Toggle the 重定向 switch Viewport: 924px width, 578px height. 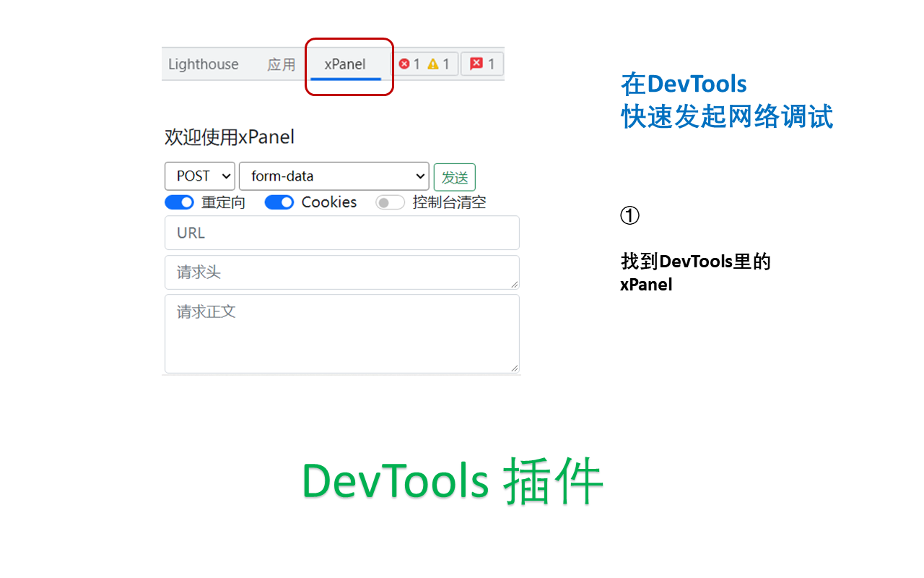pyautogui.click(x=179, y=202)
